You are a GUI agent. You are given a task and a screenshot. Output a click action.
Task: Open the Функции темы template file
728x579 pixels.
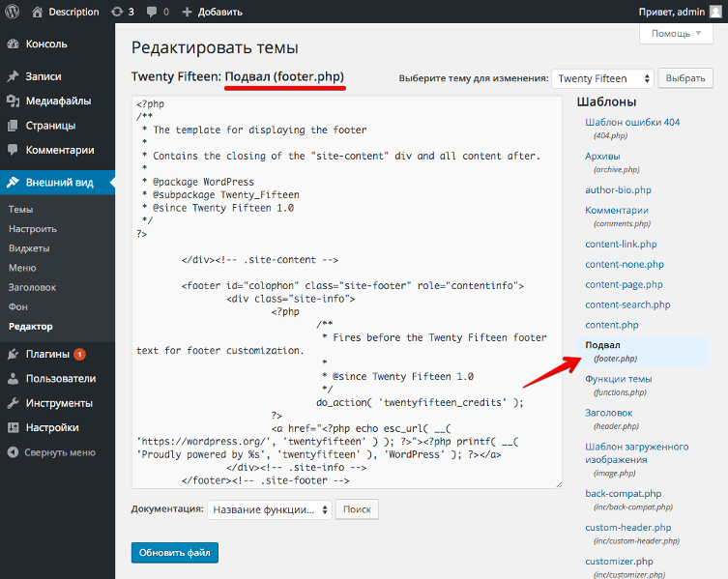[619, 379]
